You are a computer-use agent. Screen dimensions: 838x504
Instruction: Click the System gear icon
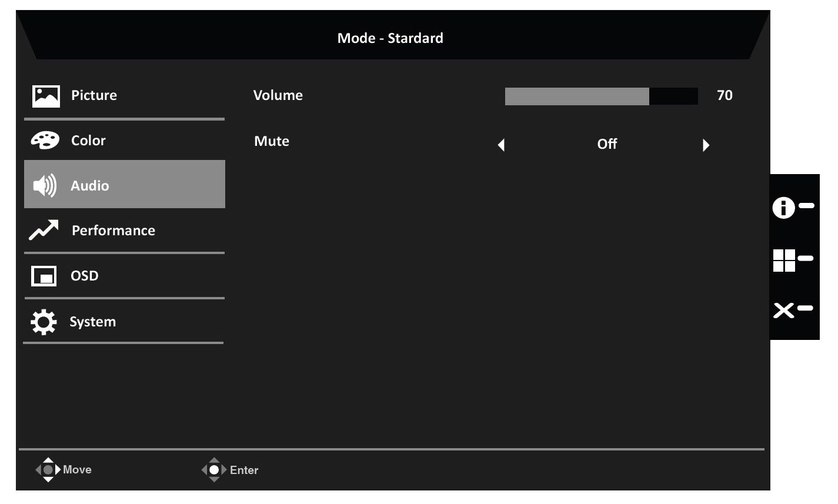44,322
